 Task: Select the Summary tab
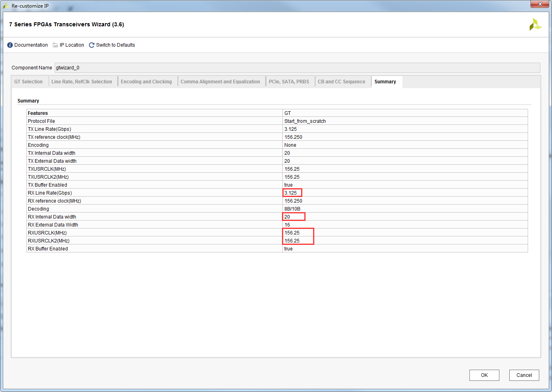click(x=385, y=82)
